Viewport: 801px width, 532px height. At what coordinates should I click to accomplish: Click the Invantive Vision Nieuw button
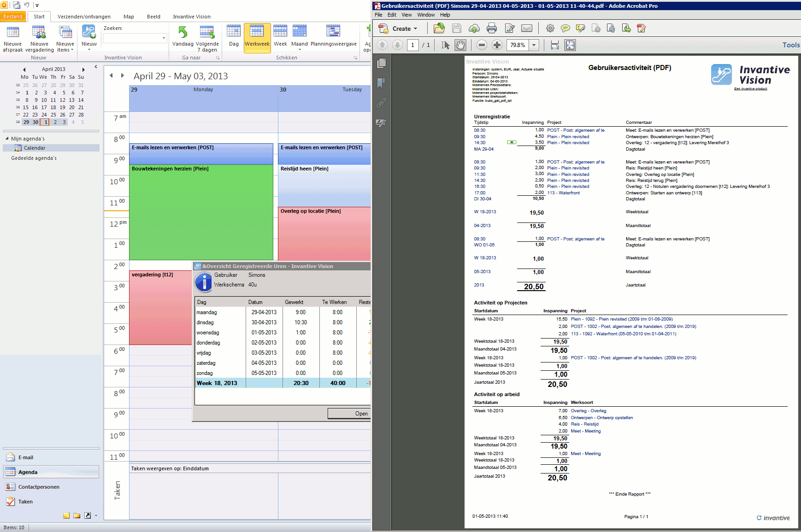(x=89, y=39)
